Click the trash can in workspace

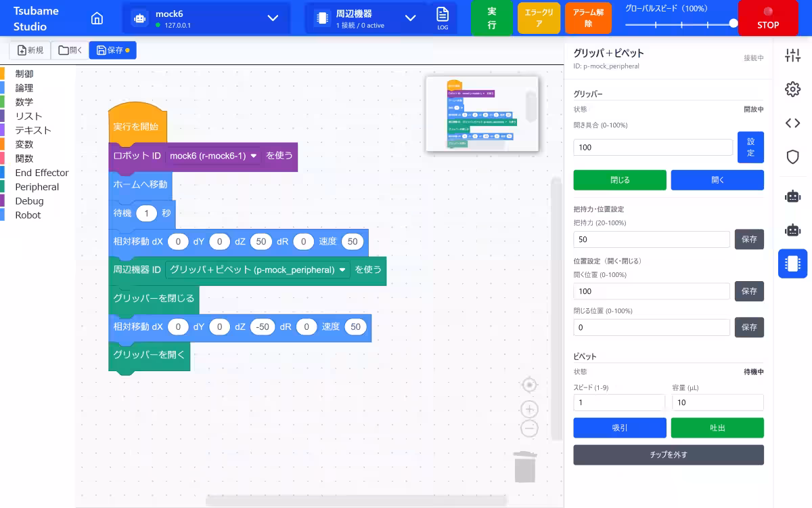tap(525, 467)
